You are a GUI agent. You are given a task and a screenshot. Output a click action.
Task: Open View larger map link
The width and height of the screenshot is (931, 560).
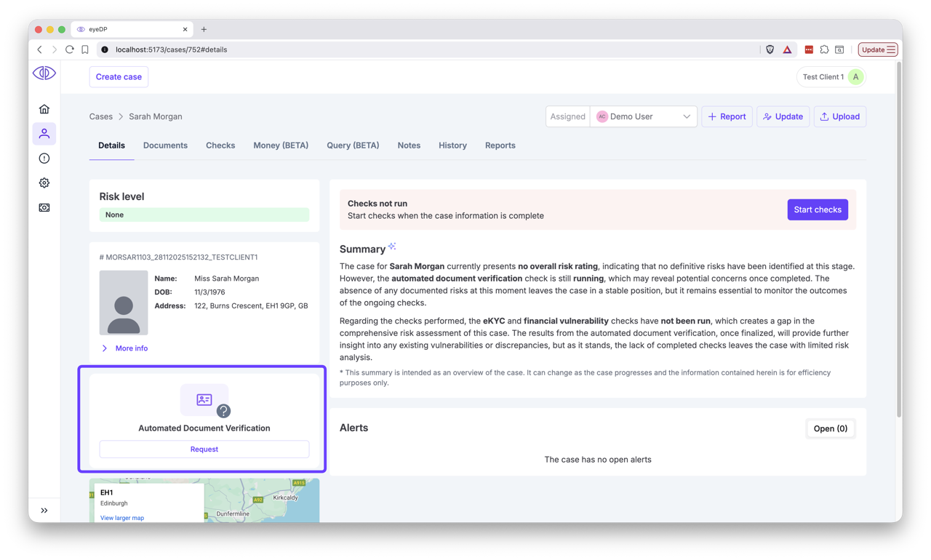point(121,518)
